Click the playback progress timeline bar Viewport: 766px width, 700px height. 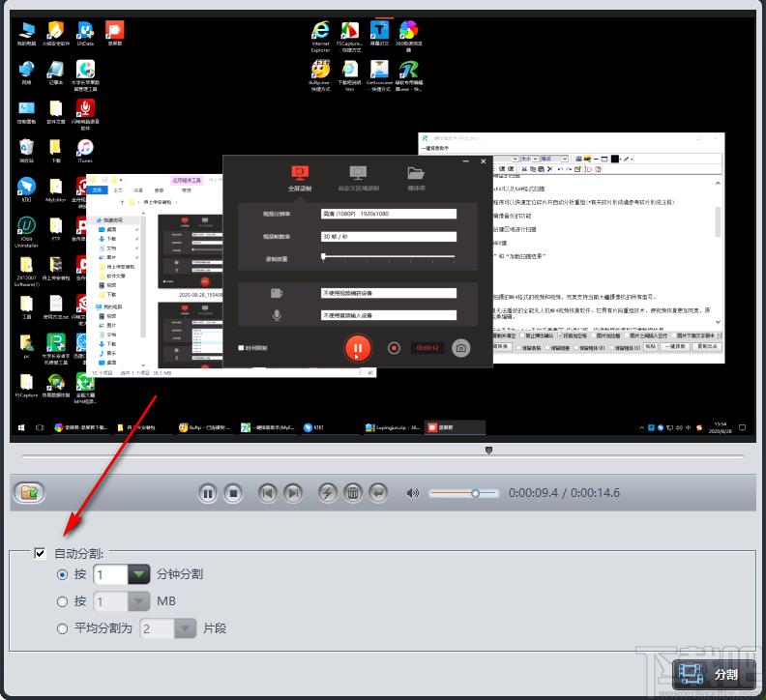click(382, 456)
